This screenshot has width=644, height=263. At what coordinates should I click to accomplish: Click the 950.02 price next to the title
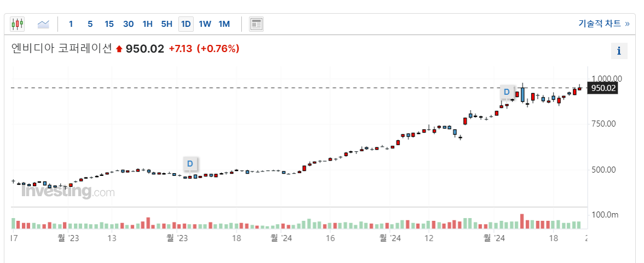point(144,49)
